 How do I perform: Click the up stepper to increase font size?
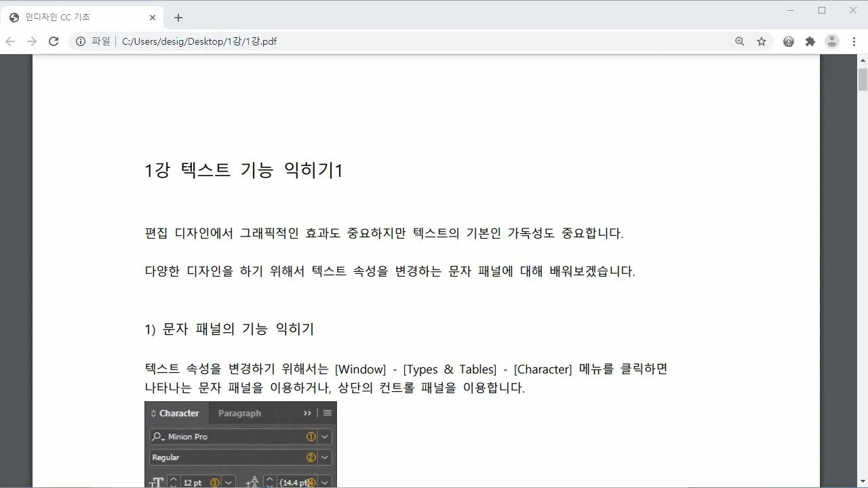click(174, 479)
